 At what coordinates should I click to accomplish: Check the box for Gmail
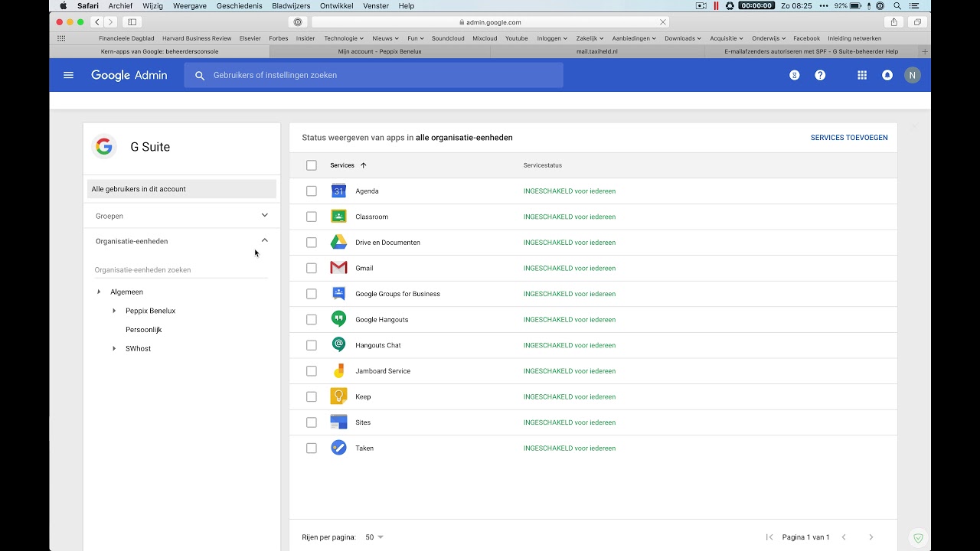311,268
